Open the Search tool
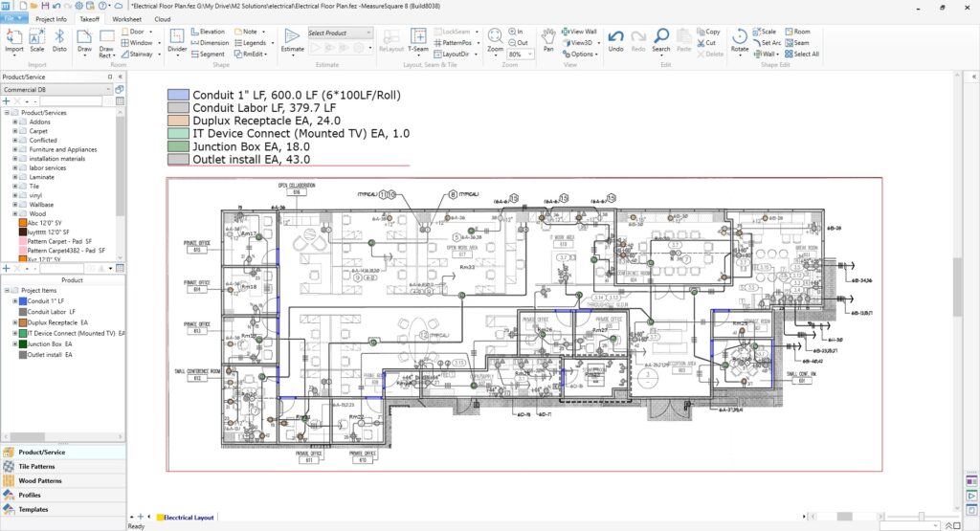 coord(661,40)
